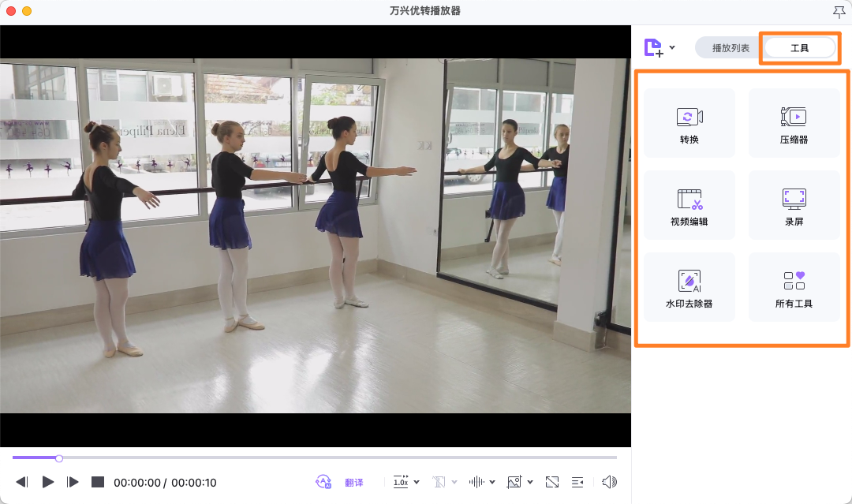Show 所有工具 (all tools)
This screenshot has height=504, width=852.
point(794,287)
